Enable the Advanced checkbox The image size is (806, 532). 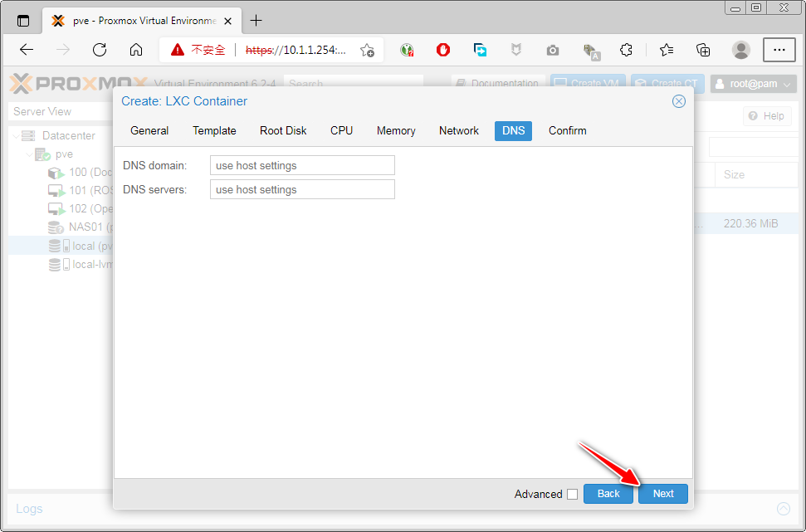pos(572,494)
